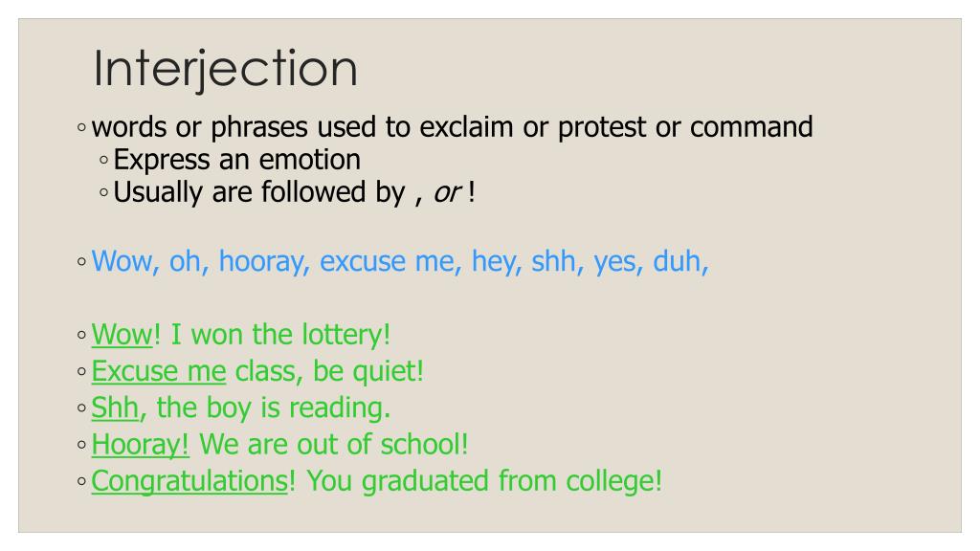Click the underlined Hooray! text

click(140, 445)
